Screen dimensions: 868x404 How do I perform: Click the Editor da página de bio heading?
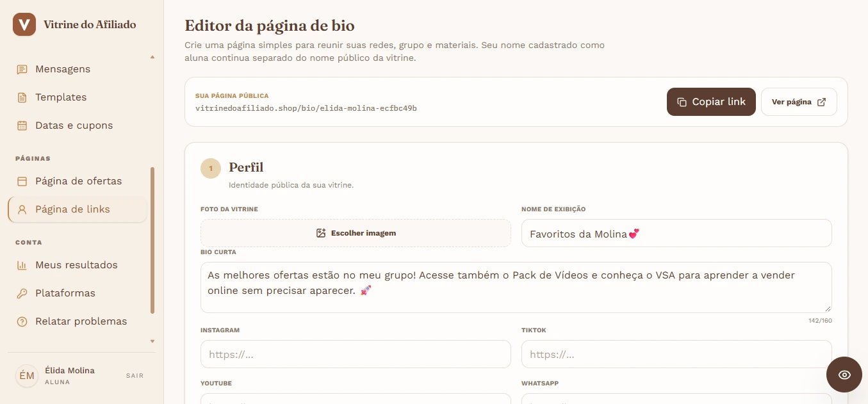(x=270, y=26)
